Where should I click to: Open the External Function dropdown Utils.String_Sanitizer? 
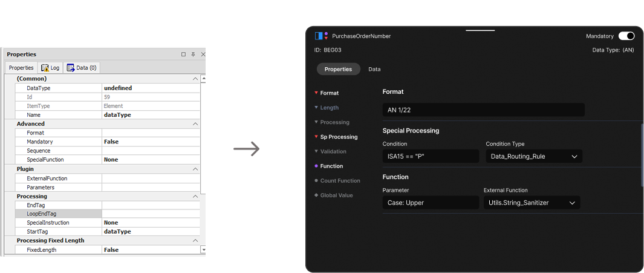(532, 203)
